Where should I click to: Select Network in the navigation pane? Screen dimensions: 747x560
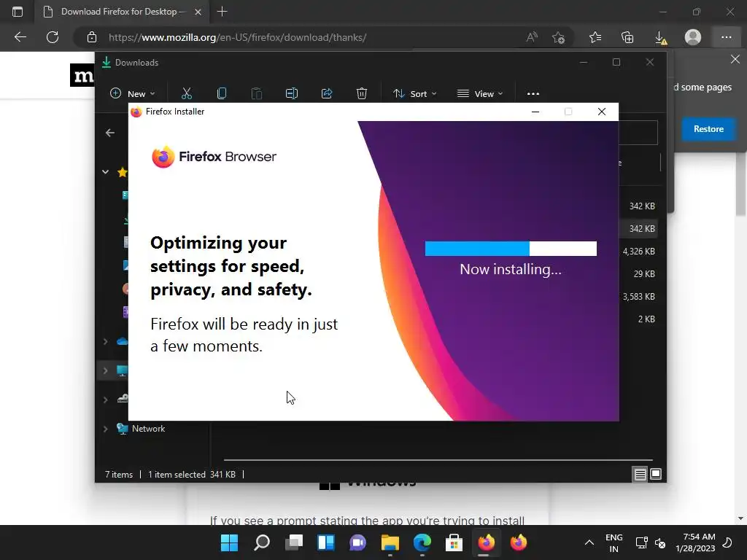coord(148,429)
